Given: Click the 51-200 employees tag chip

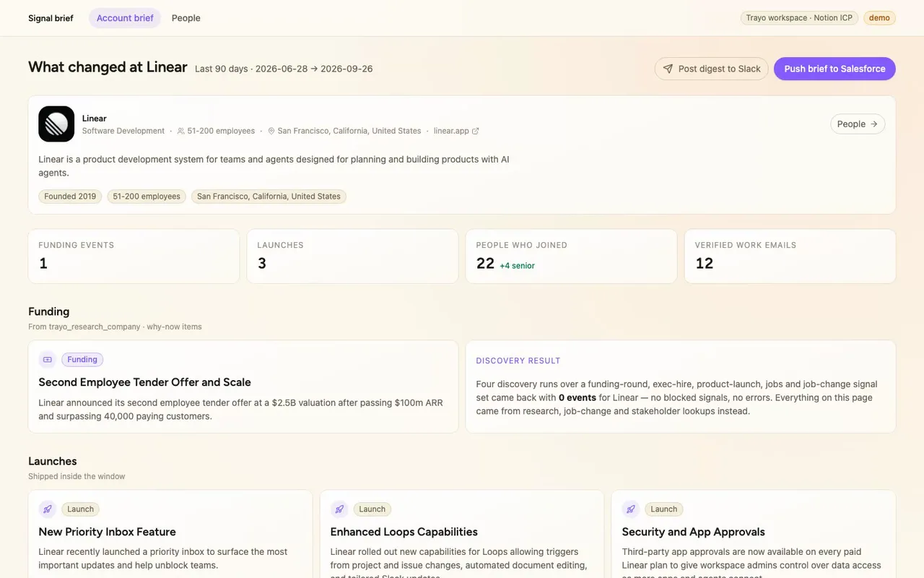Looking at the screenshot, I should [147, 197].
